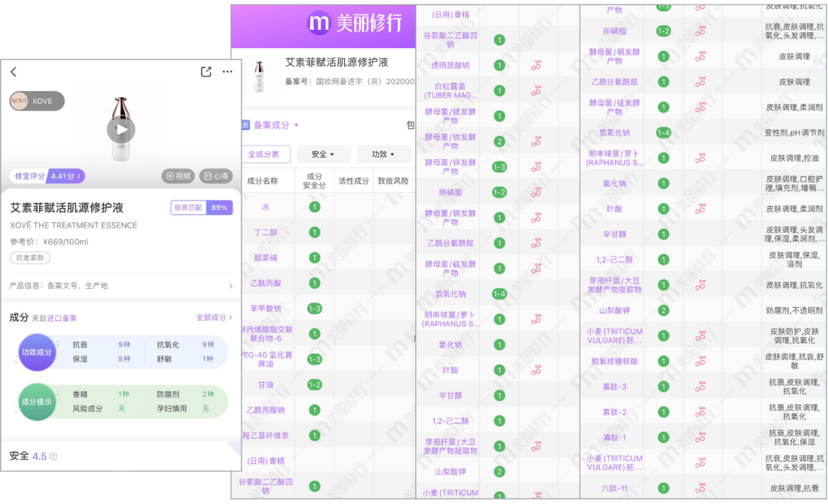Tap the 1-3 safety badge for 苯甲酸钠
Image resolution: width=828 pixels, height=504 pixels.
coord(315,309)
